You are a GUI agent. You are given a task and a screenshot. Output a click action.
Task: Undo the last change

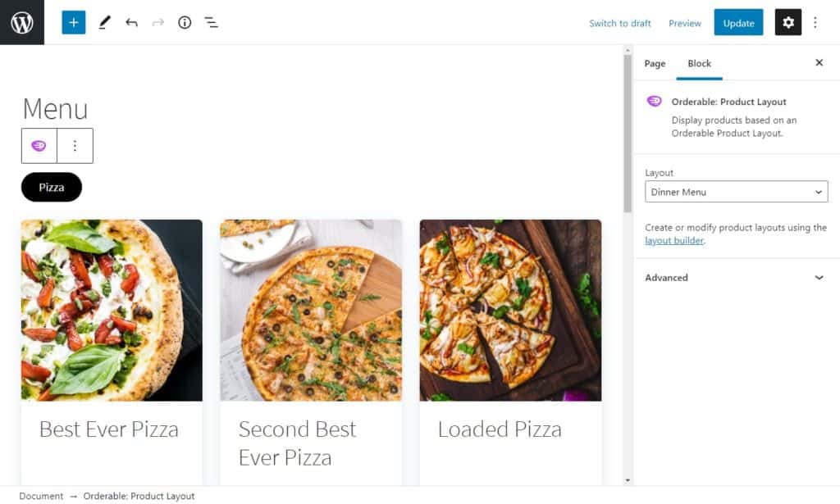click(x=131, y=22)
